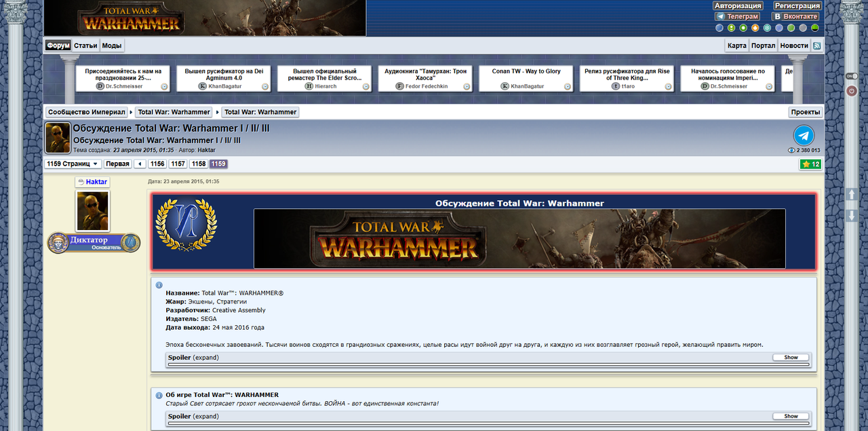The width and height of the screenshot is (868, 431).
Task: Open Присоединяйтесь к нам news card
Action: (x=123, y=79)
